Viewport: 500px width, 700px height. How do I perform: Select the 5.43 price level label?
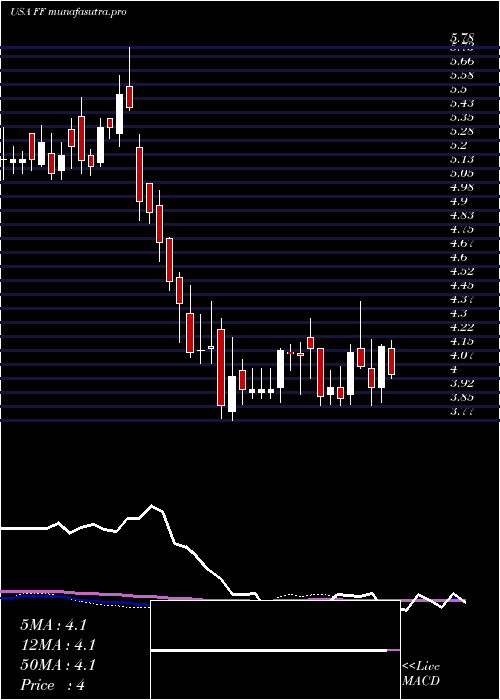pyautogui.click(x=462, y=104)
